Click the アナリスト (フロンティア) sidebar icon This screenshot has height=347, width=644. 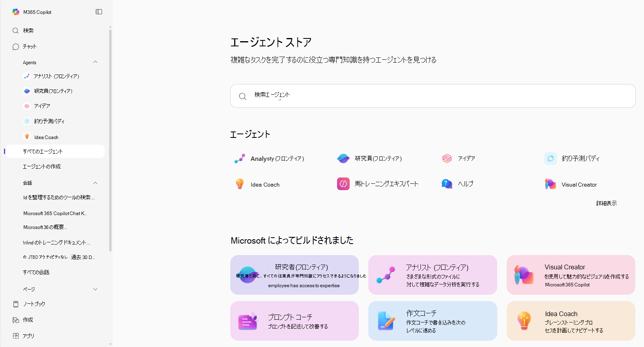click(x=27, y=76)
